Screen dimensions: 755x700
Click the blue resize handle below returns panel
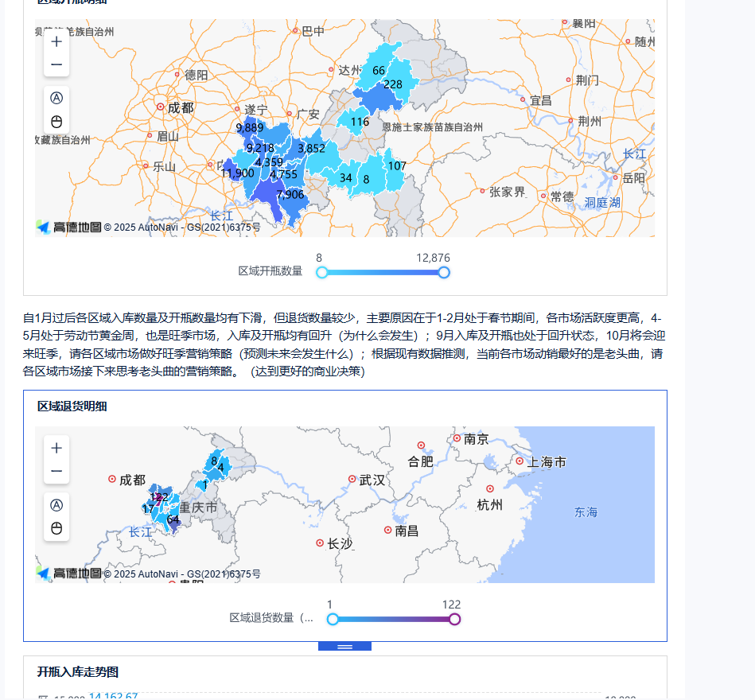pos(344,647)
